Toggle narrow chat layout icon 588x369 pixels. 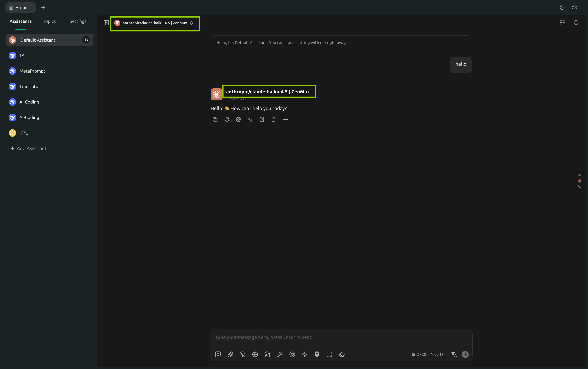coord(562,23)
